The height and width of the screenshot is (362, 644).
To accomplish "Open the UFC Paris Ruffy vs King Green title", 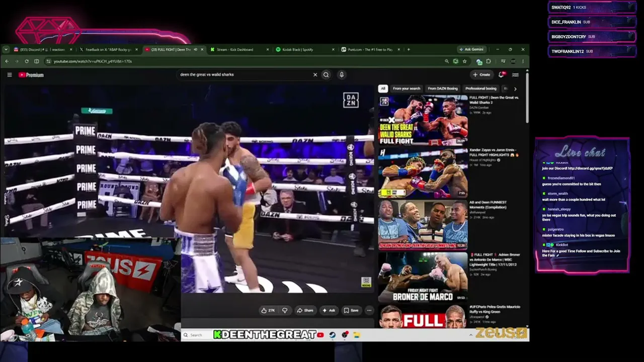I will (x=495, y=309).
